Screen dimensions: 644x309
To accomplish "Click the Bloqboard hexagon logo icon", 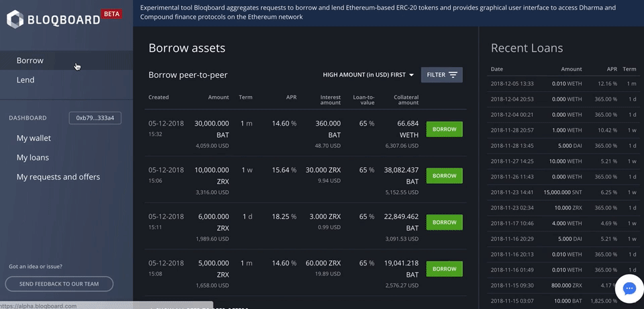I will [15, 19].
